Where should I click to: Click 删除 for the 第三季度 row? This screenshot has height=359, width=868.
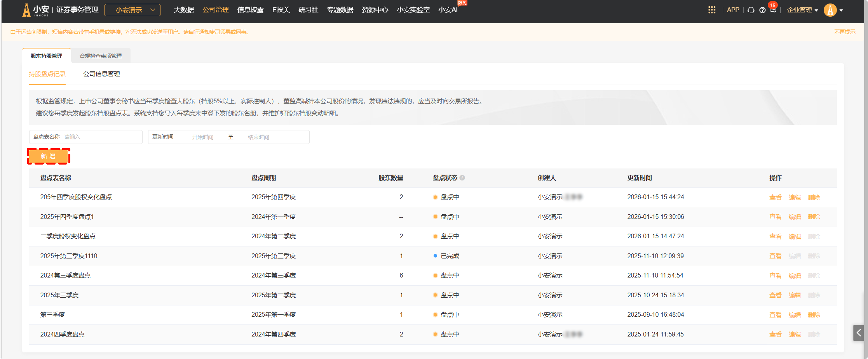(814, 315)
